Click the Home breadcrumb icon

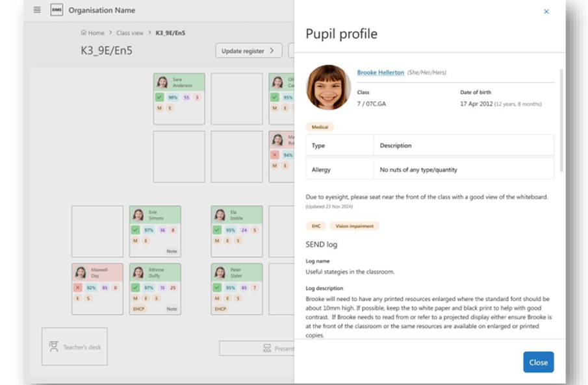coord(84,33)
